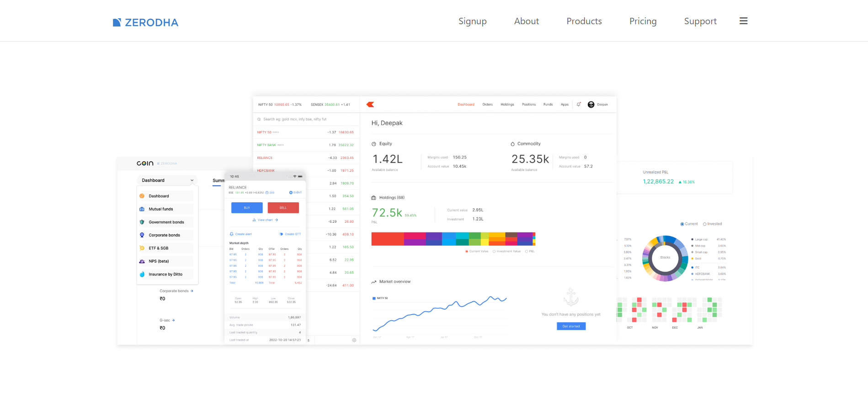868x400 pixels.
Task: Click the NIFTY 50 line chart
Action: [440, 313]
